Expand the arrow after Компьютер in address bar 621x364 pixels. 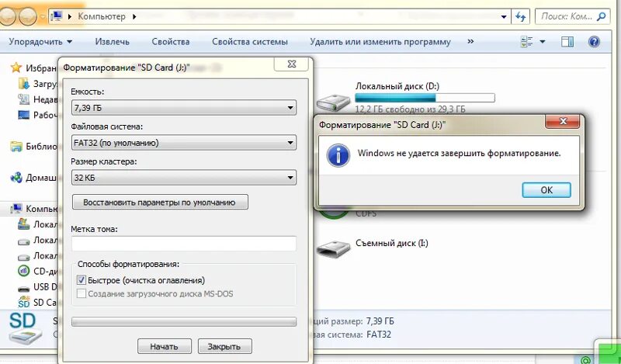point(134,16)
